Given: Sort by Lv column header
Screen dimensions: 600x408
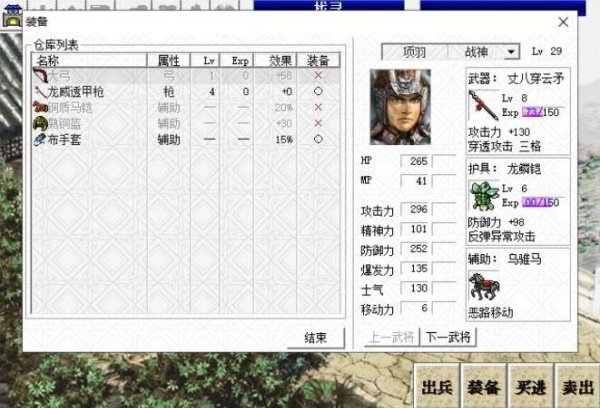Looking at the screenshot, I should [x=205, y=60].
